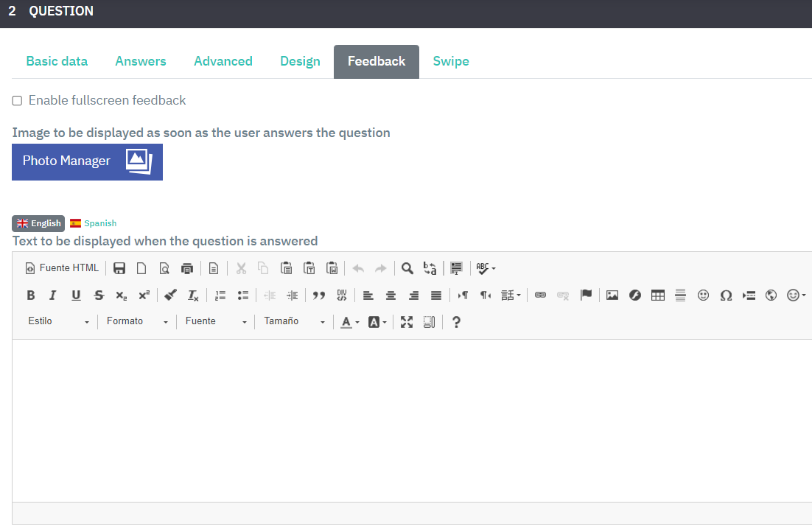Screen dimensions: 812x532
Task: Open the Find magnifier icon
Action: coord(407,267)
